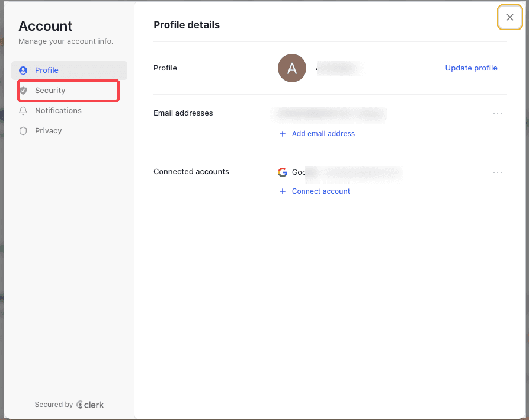
Task: Click the Google logo icon
Action: (x=283, y=172)
